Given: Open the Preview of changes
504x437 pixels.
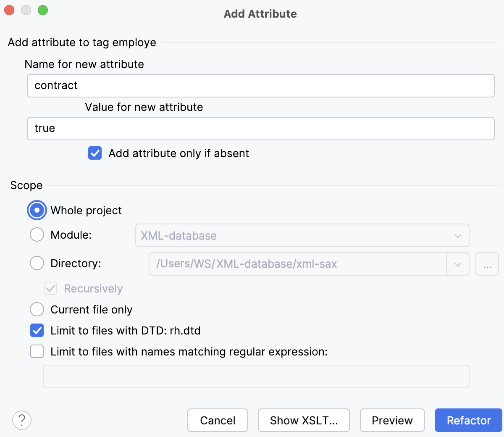Looking at the screenshot, I should 392,420.
